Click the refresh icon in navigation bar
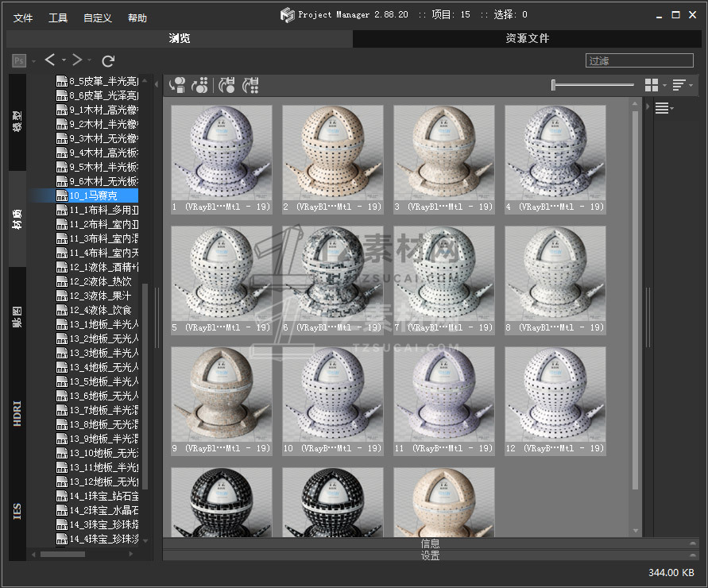Viewport: 708px width, 588px height. pos(108,60)
